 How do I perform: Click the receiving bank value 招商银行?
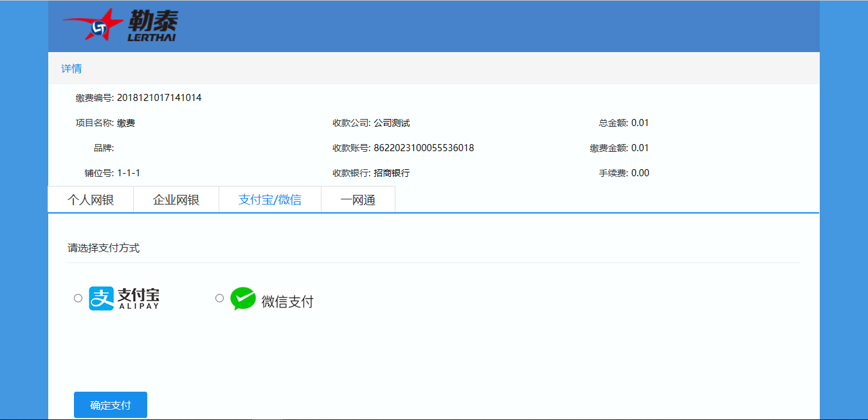point(392,173)
